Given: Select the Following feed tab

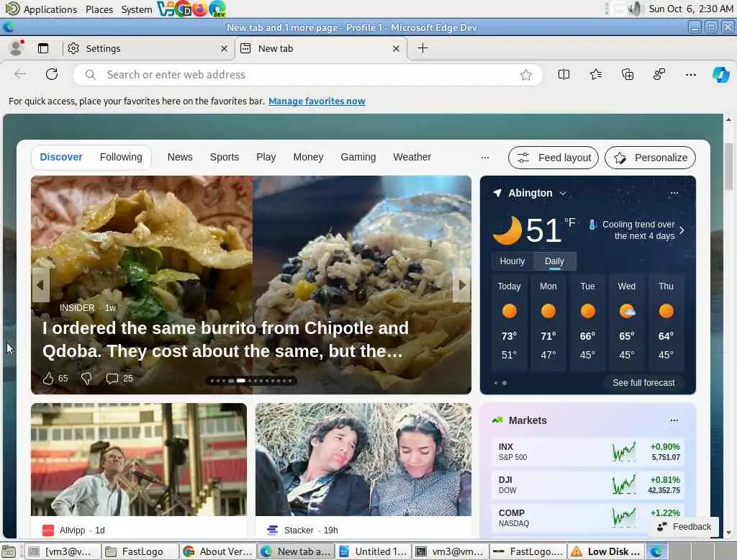Looking at the screenshot, I should [x=121, y=157].
